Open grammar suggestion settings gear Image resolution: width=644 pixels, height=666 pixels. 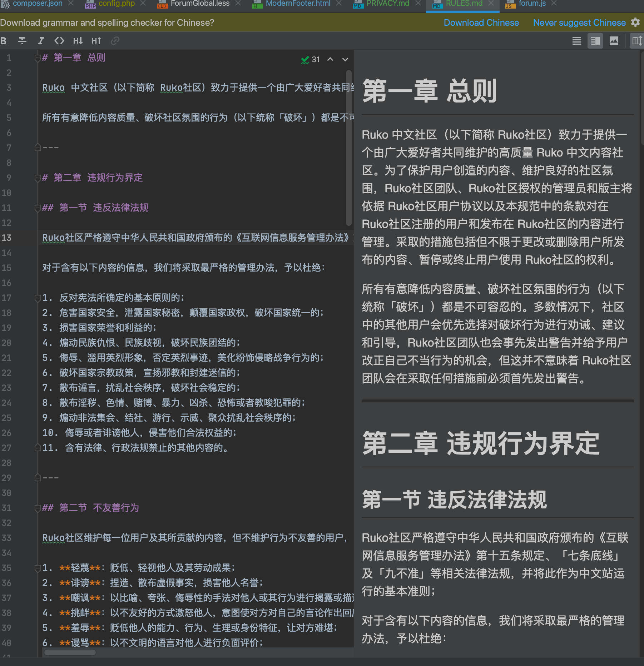pos(635,22)
